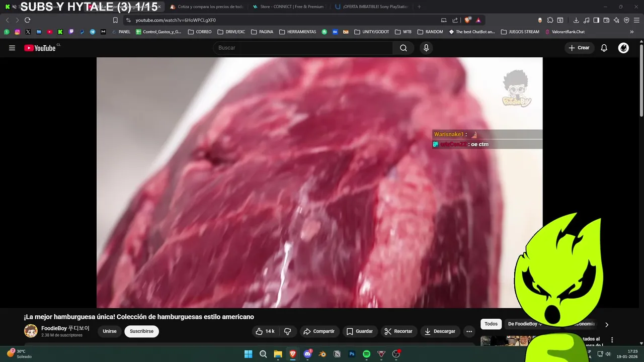Open ValorantRank.Chat bookmark
Viewport: 644px width, 362px height.
[564, 32]
